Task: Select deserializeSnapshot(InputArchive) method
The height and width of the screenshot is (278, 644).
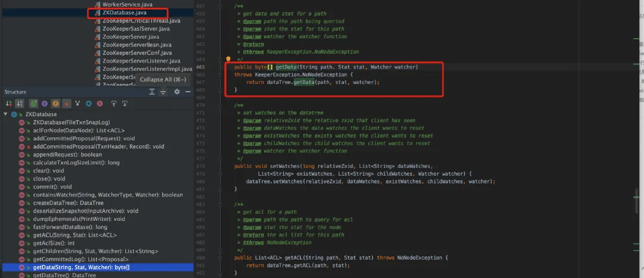Action: [x=85, y=211]
